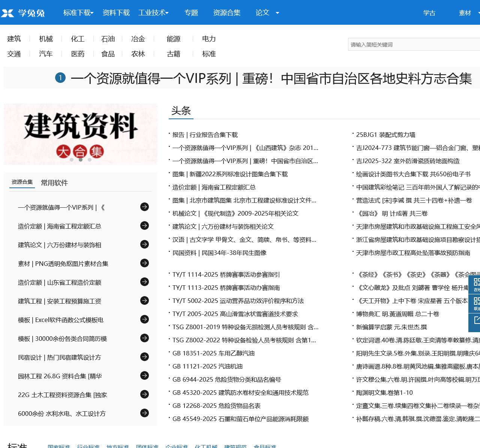Image resolution: width=480 pixels, height=448 pixels.
Task: Expand the 标准下载 dropdown menu
Action: coord(78,13)
